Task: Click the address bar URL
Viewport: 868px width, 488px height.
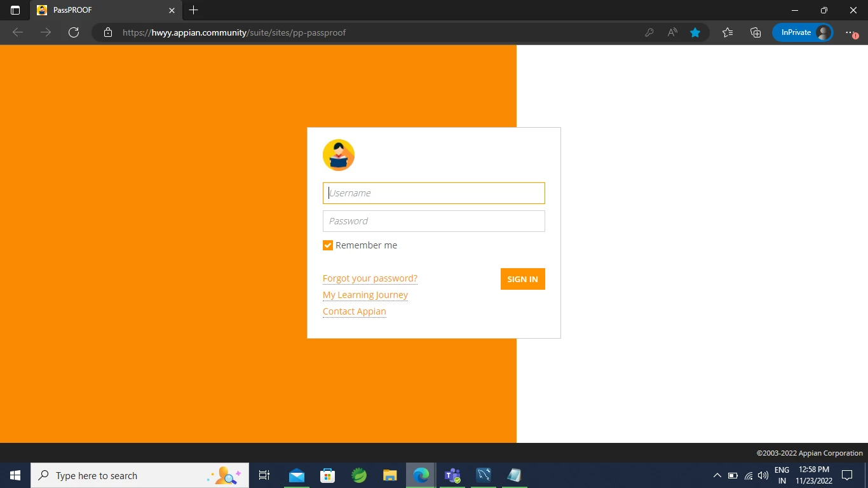Action: tap(234, 32)
